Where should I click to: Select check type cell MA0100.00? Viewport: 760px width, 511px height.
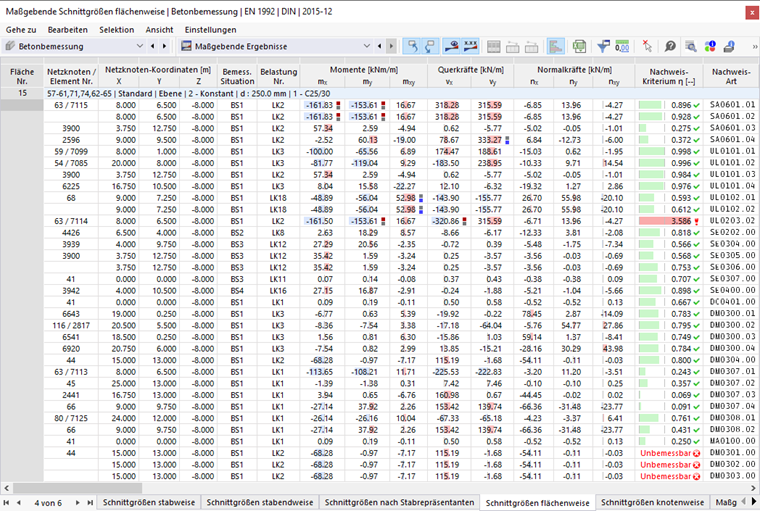pyautogui.click(x=732, y=442)
